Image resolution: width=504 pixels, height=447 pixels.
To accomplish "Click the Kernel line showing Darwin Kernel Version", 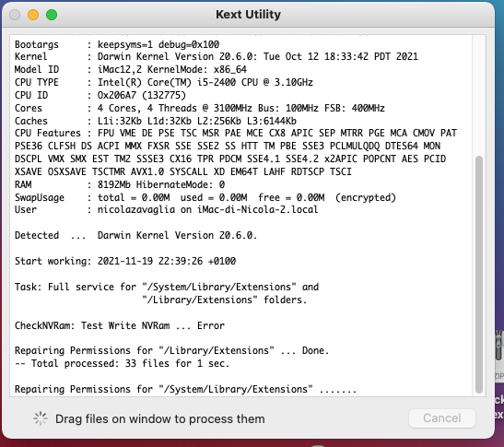I will point(217,56).
